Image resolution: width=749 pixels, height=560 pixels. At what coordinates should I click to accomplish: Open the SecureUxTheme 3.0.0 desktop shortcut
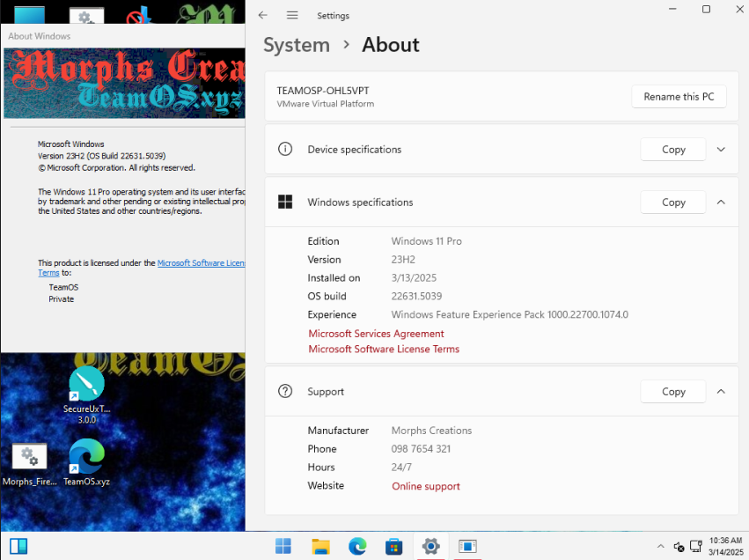click(86, 395)
